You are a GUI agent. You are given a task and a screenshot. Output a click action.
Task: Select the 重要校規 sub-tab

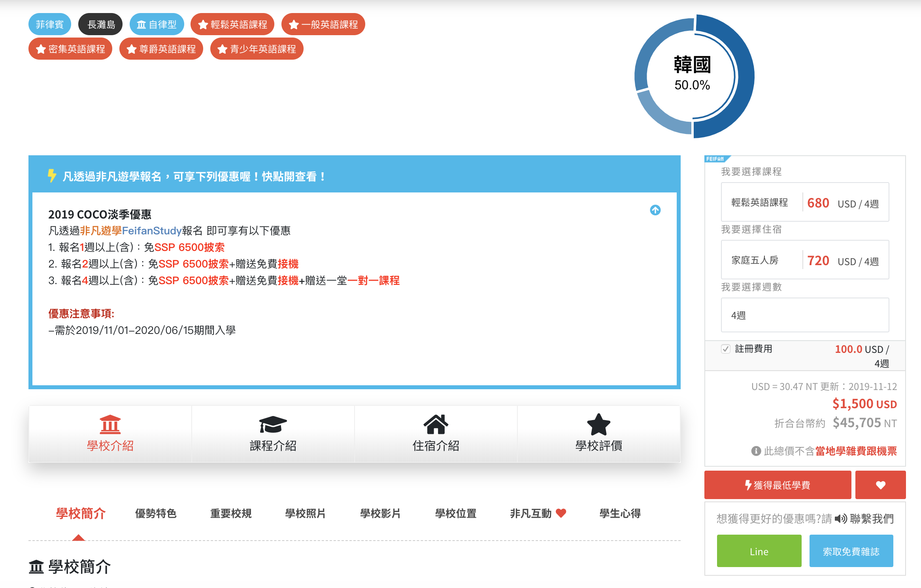[x=231, y=514]
